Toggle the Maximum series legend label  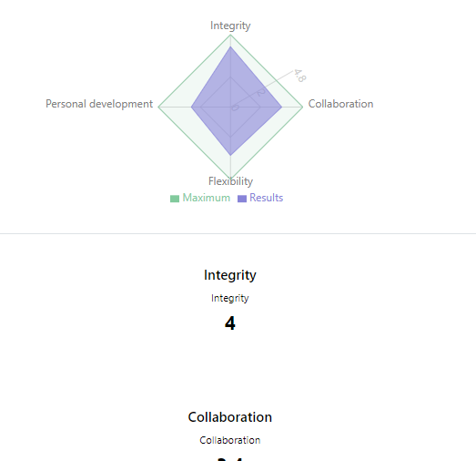[x=206, y=198]
